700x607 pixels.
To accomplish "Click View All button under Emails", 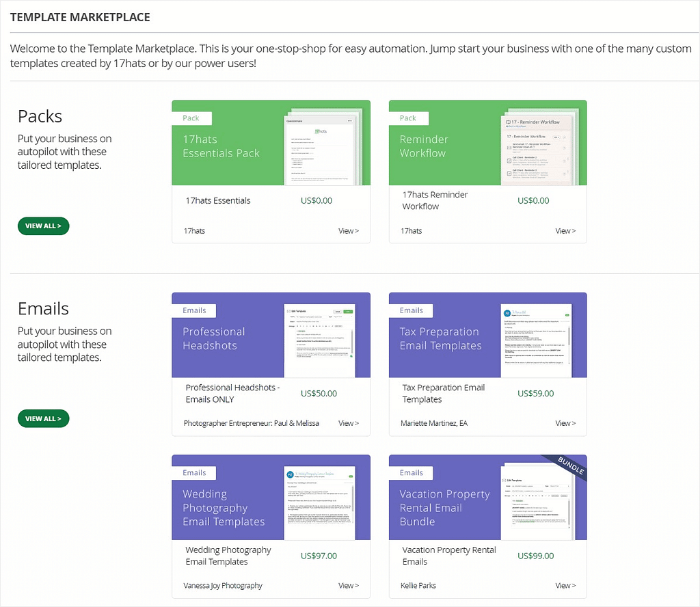I will [x=43, y=418].
